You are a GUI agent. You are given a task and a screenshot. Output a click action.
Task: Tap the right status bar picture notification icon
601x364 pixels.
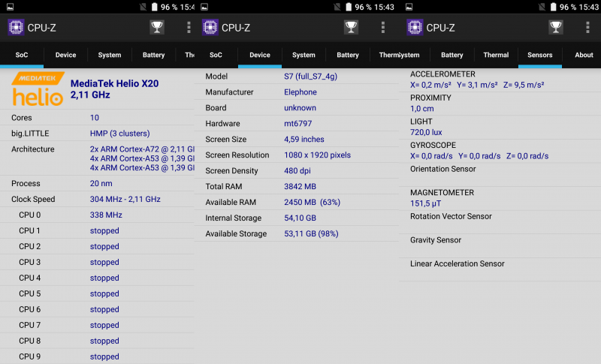pyautogui.click(x=409, y=7)
